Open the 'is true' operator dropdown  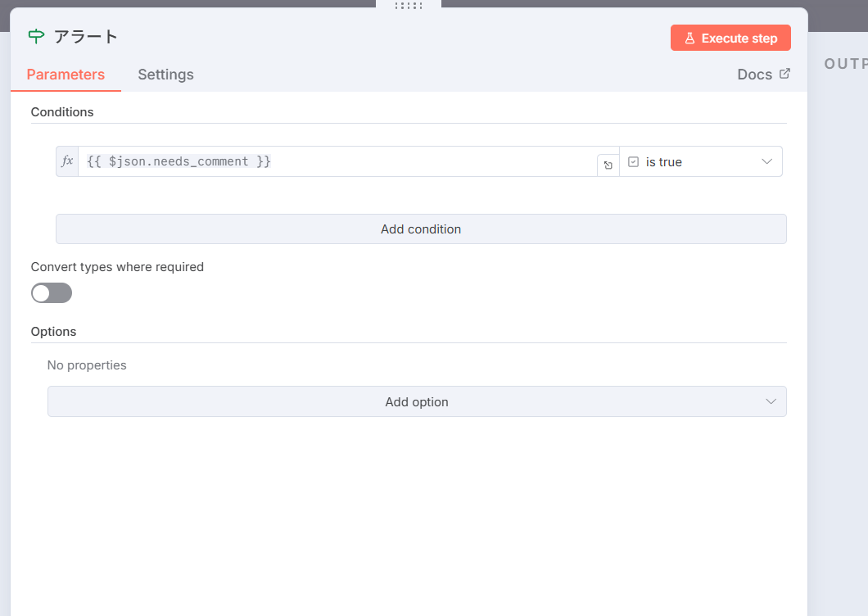pos(700,162)
